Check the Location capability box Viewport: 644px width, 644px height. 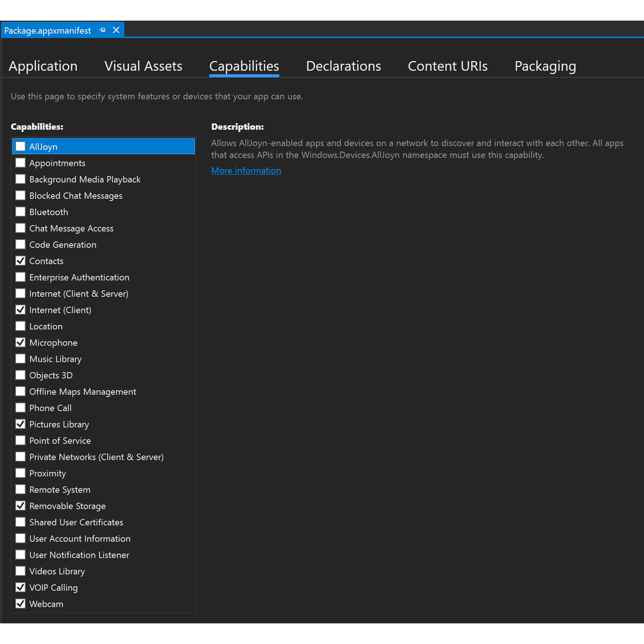click(x=21, y=326)
